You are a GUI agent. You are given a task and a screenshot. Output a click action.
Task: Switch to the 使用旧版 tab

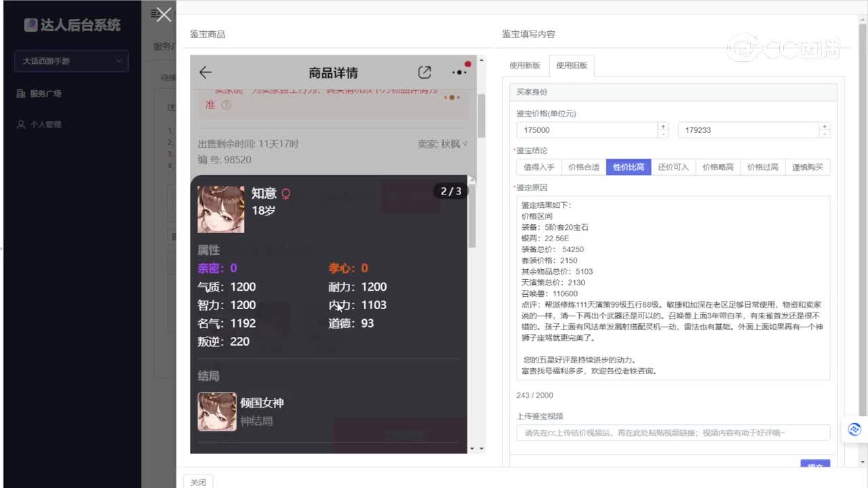pyautogui.click(x=572, y=65)
